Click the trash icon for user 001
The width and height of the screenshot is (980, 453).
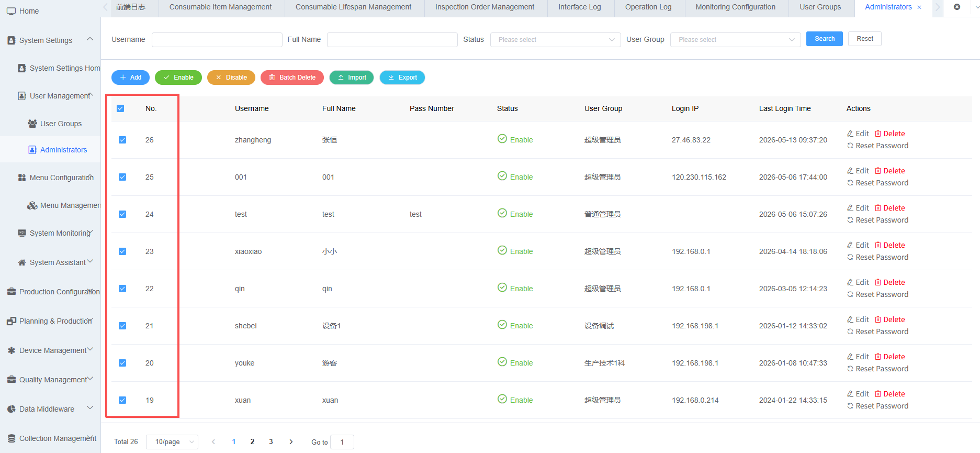pos(878,171)
